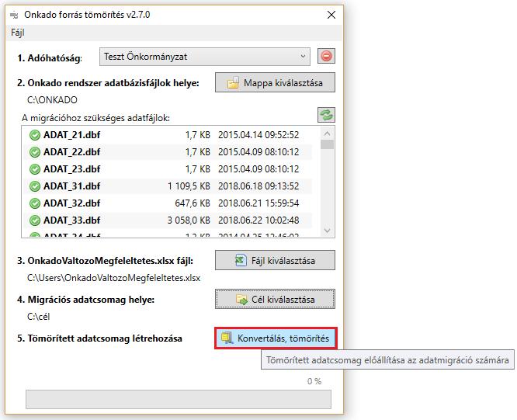Click the 1 109,5 KB size value

189,186
